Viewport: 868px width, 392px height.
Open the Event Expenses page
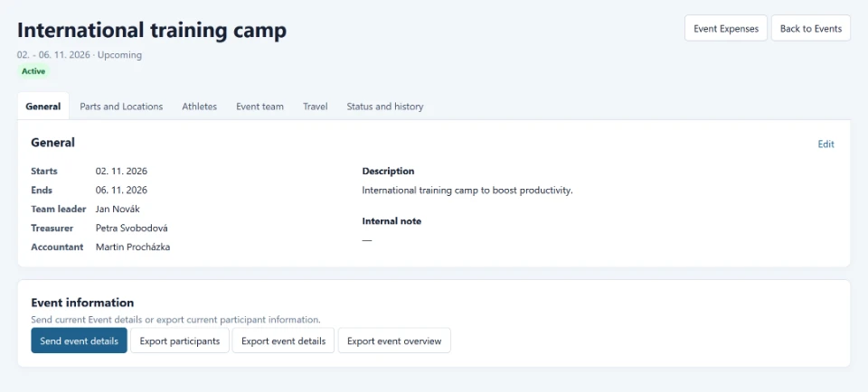tap(726, 29)
